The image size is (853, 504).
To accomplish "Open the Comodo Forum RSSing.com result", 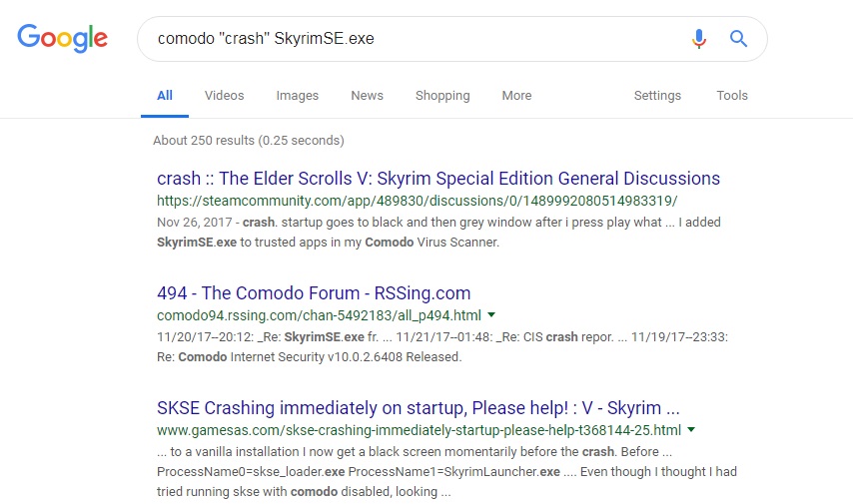I will (x=314, y=293).
